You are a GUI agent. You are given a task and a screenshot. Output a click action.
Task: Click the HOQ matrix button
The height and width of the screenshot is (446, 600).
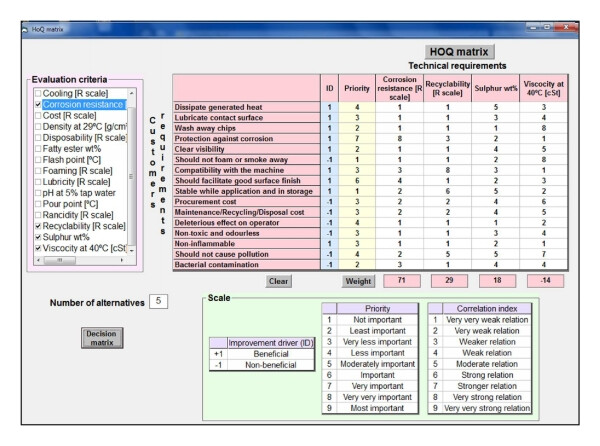pyautogui.click(x=459, y=52)
